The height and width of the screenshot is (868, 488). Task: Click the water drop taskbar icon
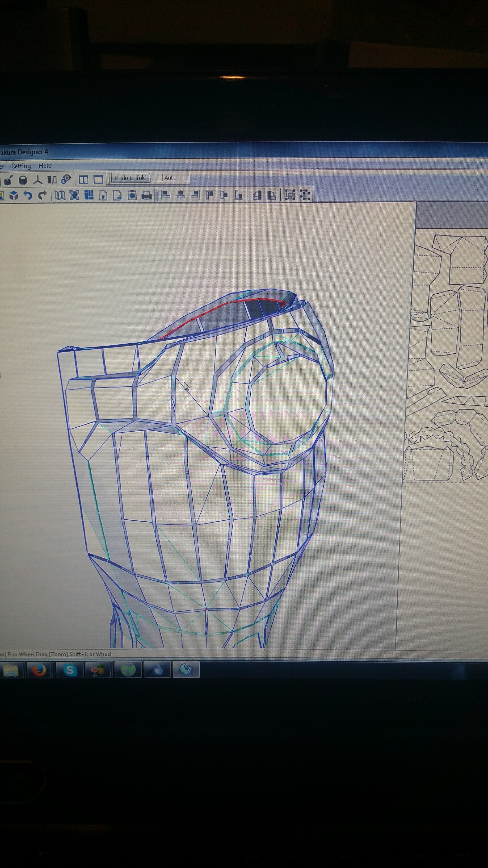157,670
